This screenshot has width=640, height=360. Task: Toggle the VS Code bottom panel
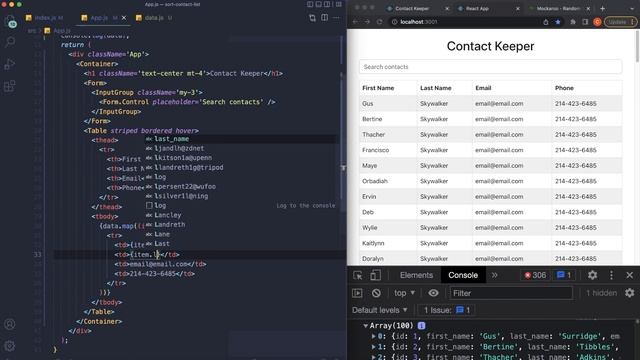pyautogui.click(x=319, y=4)
